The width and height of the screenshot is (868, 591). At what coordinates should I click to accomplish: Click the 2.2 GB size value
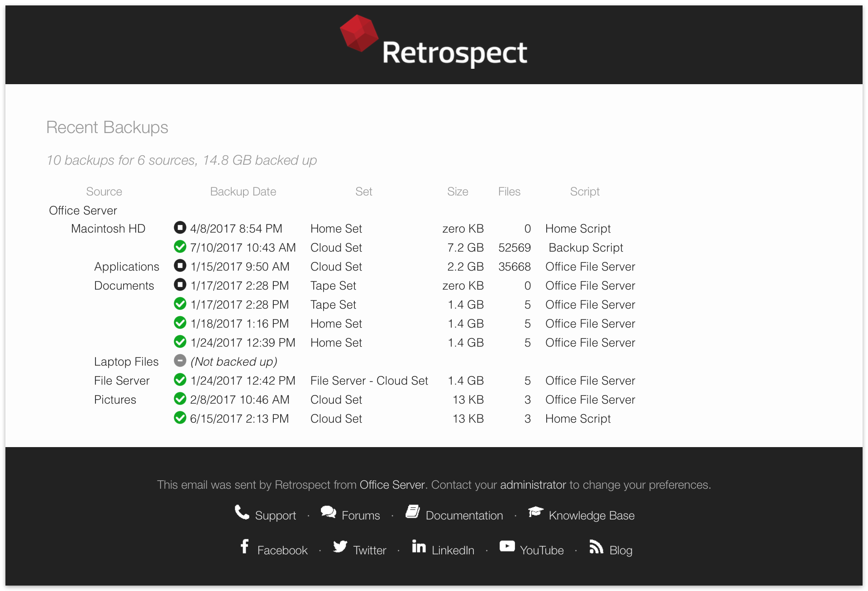tap(465, 267)
